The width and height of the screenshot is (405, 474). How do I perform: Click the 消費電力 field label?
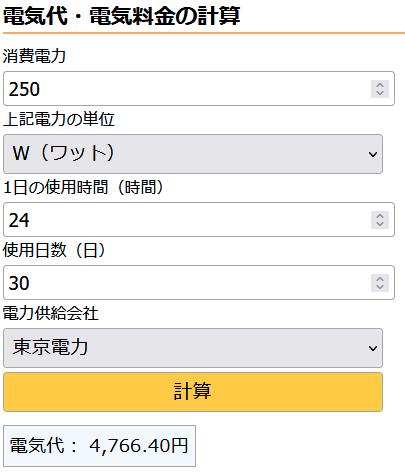34,56
